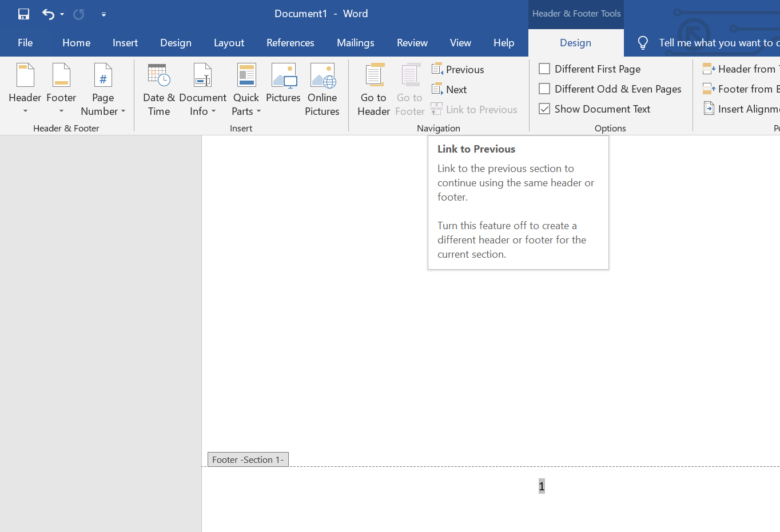Click Insert Alignment Tab button
This screenshot has height=532, width=780.
[x=741, y=109]
